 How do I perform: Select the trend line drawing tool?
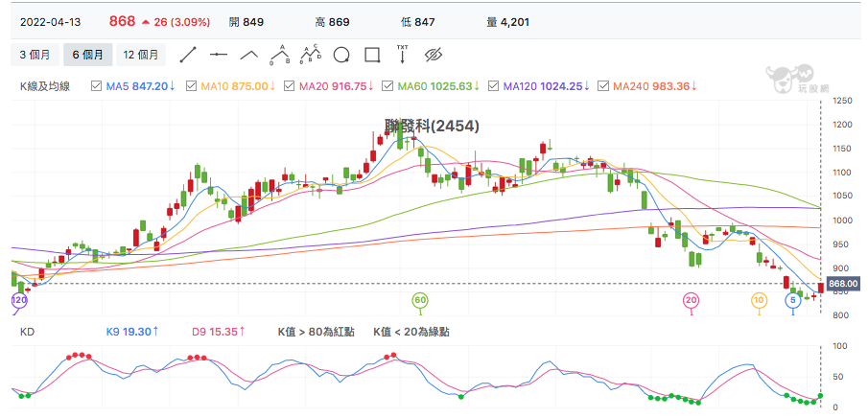click(x=188, y=55)
